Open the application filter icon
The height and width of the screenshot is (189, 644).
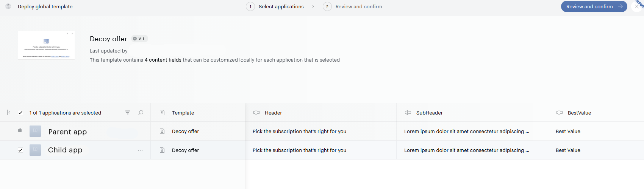128,113
